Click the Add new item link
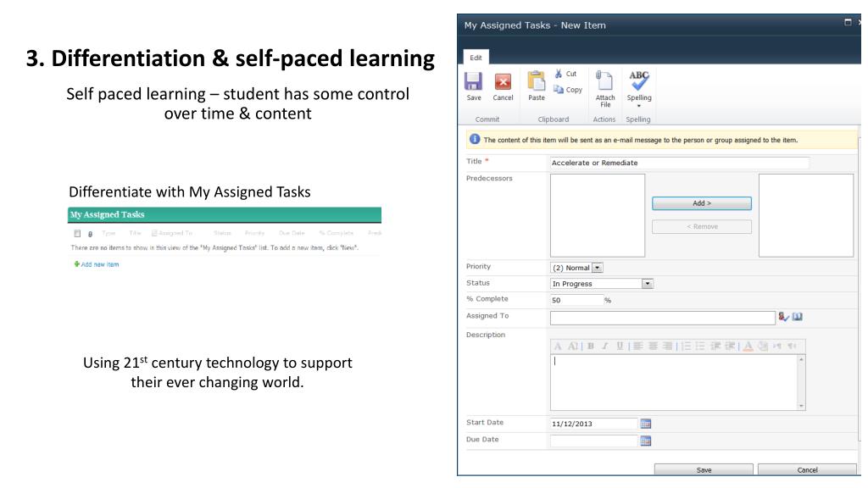This screenshot has width=868, height=488. click(x=97, y=264)
